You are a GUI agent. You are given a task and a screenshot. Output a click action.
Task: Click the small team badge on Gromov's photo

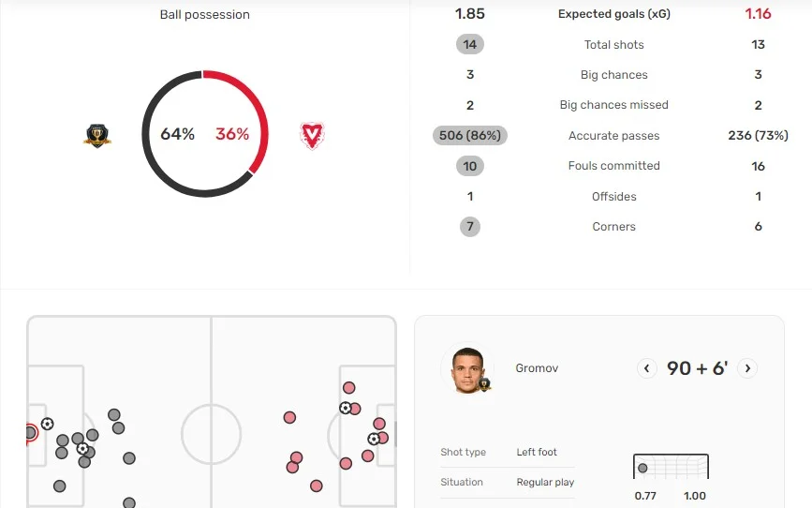[x=485, y=385]
